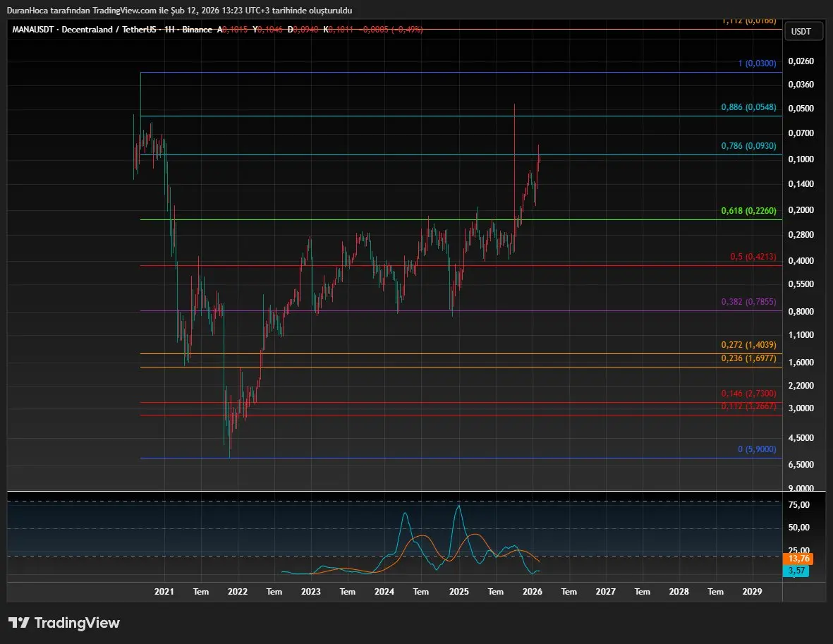Click 3,0000 on the price axis
The height and width of the screenshot is (644, 833).
pyautogui.click(x=801, y=408)
